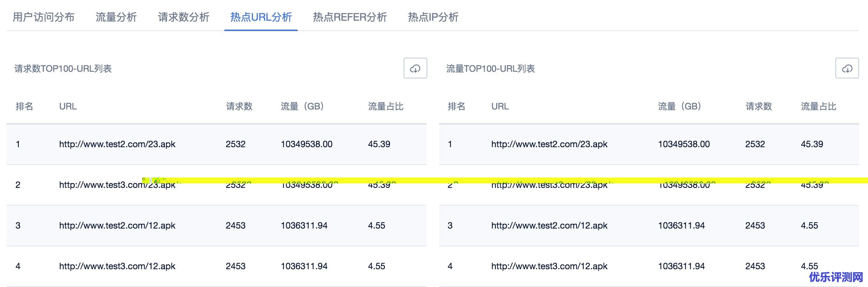Click test3.com/12.apk URL in left table
The height and width of the screenshot is (287, 868).
[117, 266]
